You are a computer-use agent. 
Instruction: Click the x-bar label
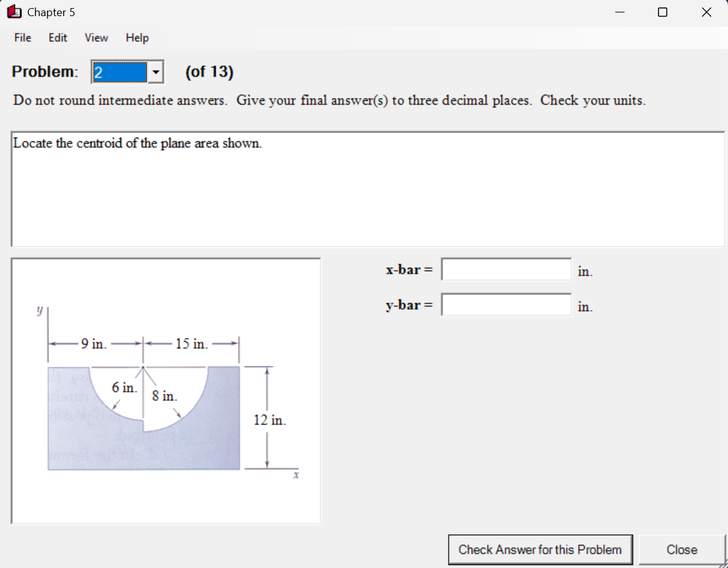408,270
